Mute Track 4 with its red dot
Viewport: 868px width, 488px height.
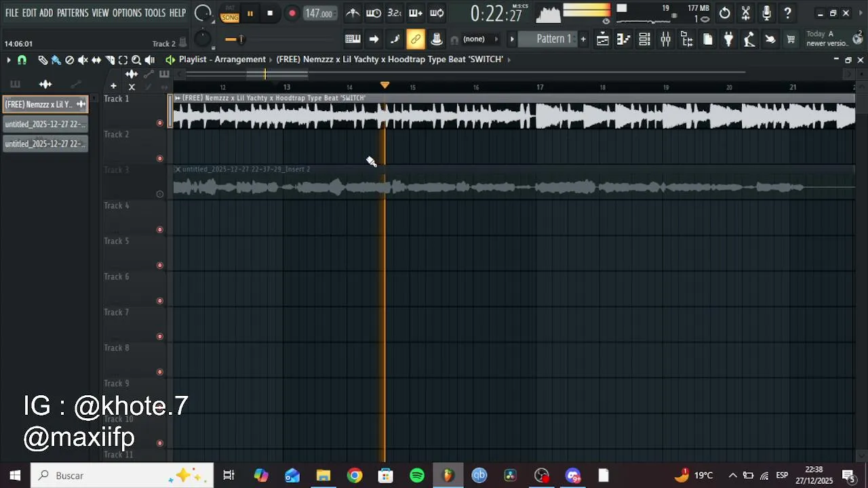tap(160, 230)
